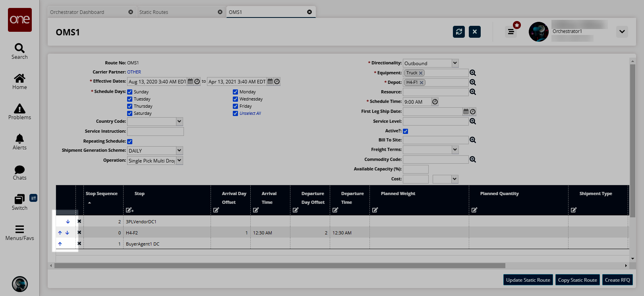Click the Equipment lookup magnifier icon
The height and width of the screenshot is (296, 644).
473,73
